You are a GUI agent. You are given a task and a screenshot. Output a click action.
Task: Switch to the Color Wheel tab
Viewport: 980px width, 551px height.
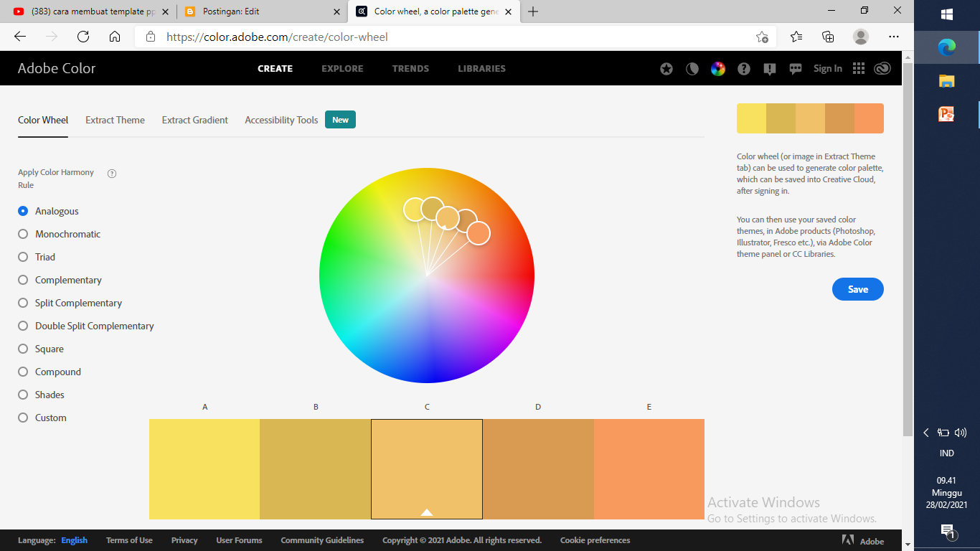click(x=43, y=121)
